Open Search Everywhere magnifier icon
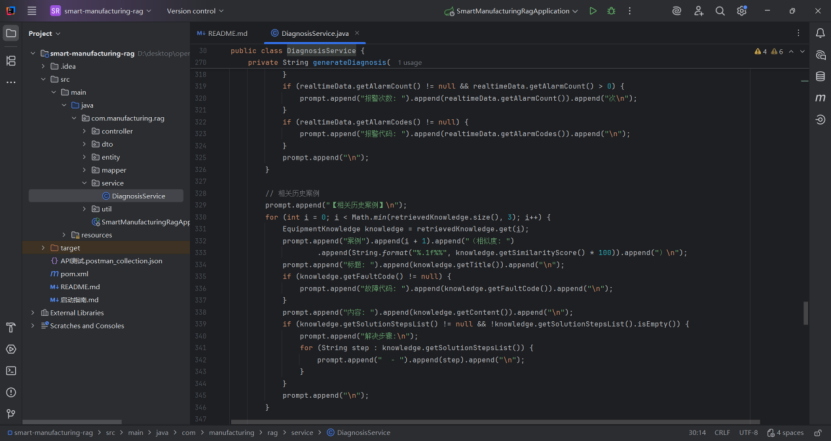The width and height of the screenshot is (831, 442). click(720, 11)
